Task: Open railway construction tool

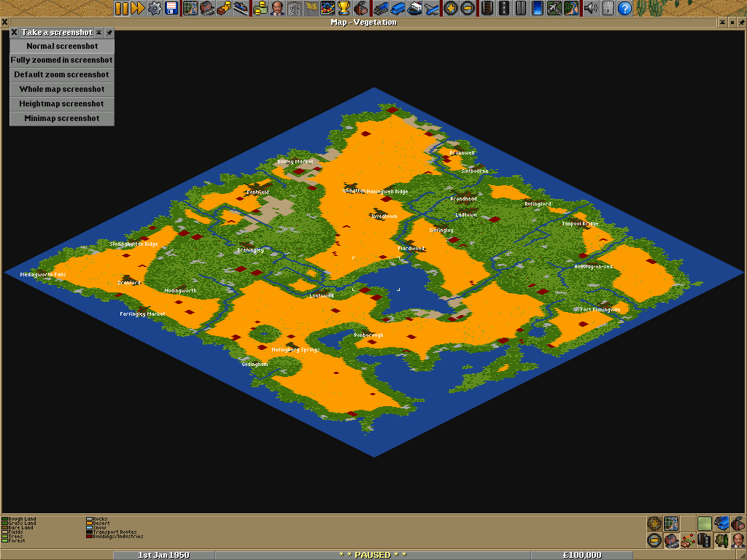Action: click(487, 8)
